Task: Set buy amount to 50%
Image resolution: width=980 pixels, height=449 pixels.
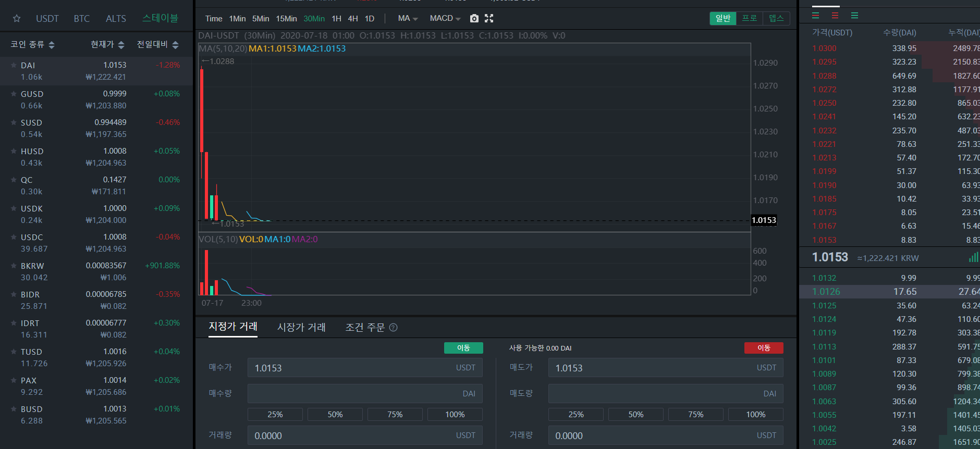Action: click(335, 415)
